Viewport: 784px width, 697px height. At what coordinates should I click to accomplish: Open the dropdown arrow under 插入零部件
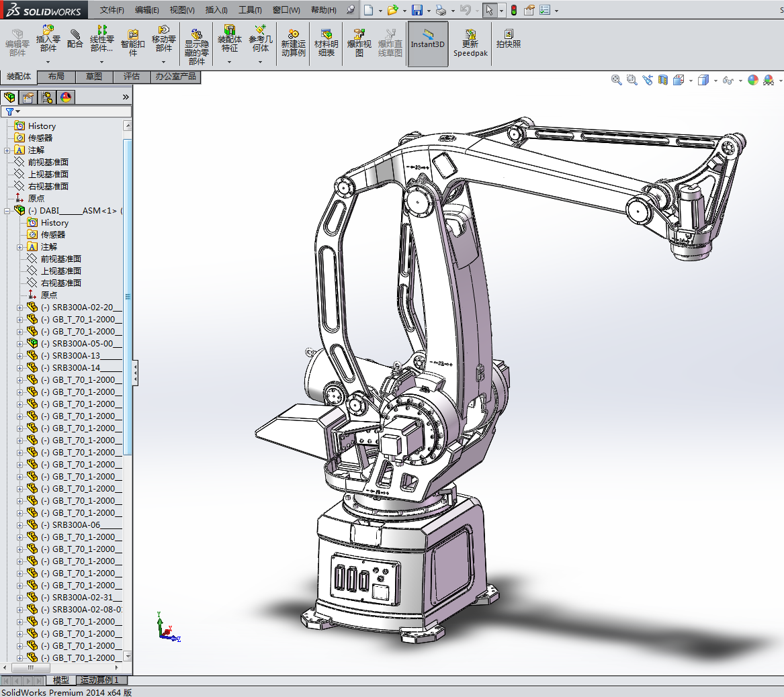(48, 62)
